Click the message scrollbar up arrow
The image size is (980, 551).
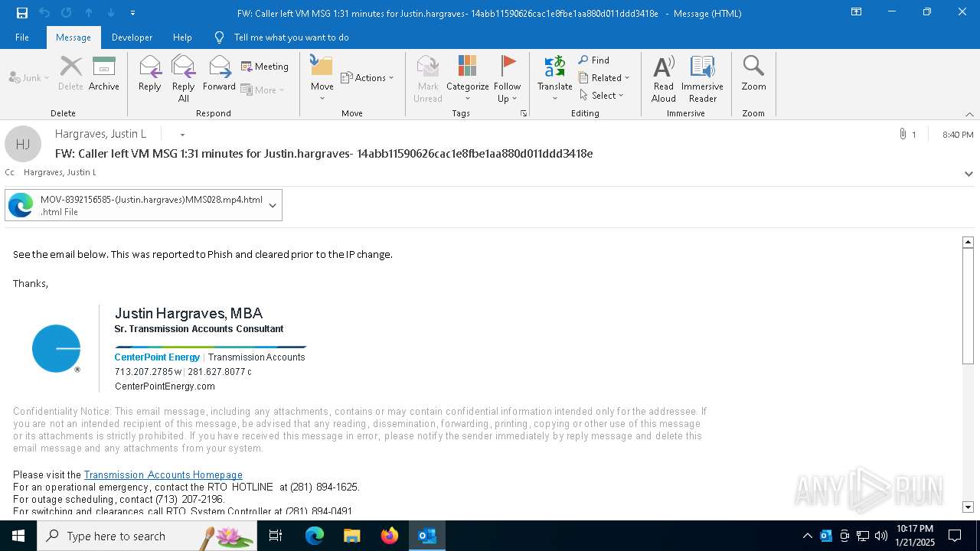pos(968,242)
